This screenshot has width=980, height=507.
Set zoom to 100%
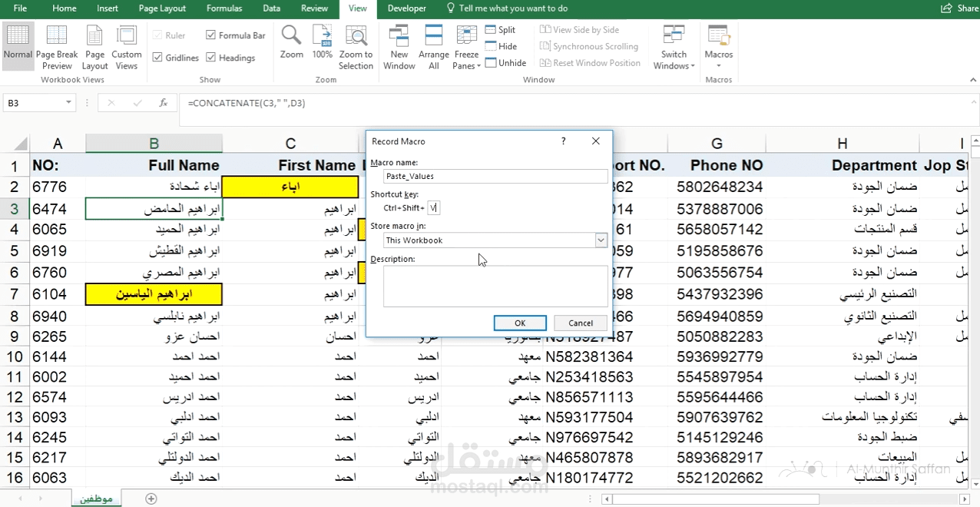pyautogui.click(x=323, y=42)
